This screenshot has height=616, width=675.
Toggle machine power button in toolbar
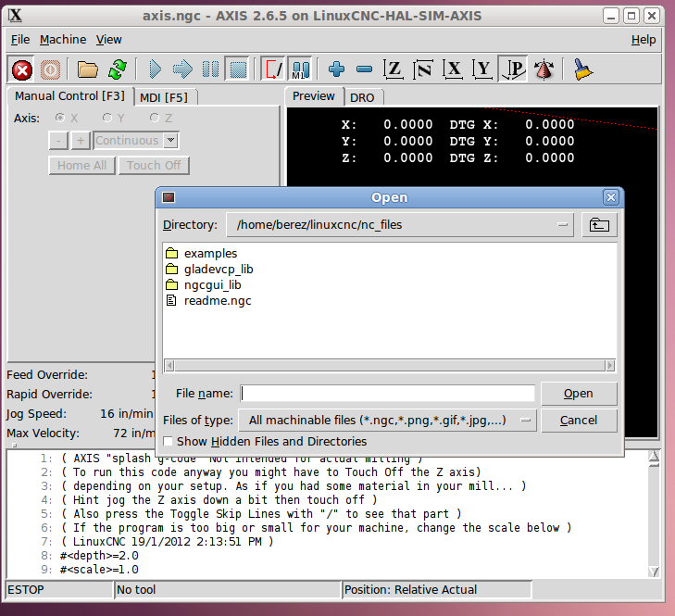pyautogui.click(x=51, y=69)
